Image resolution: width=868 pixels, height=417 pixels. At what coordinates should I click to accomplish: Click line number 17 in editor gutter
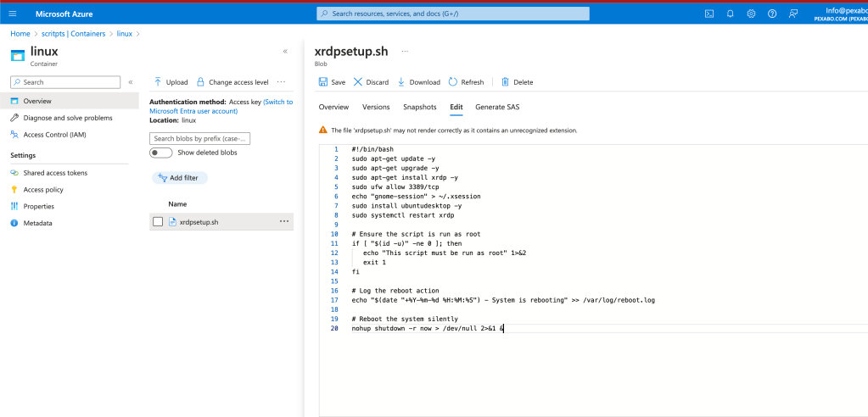click(334, 300)
